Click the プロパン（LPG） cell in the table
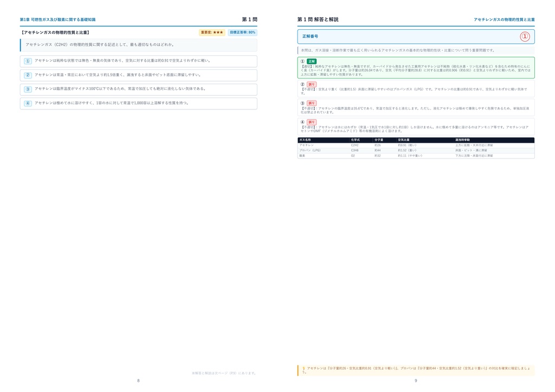Viewport: 555px width, 392px height. (x=310, y=151)
